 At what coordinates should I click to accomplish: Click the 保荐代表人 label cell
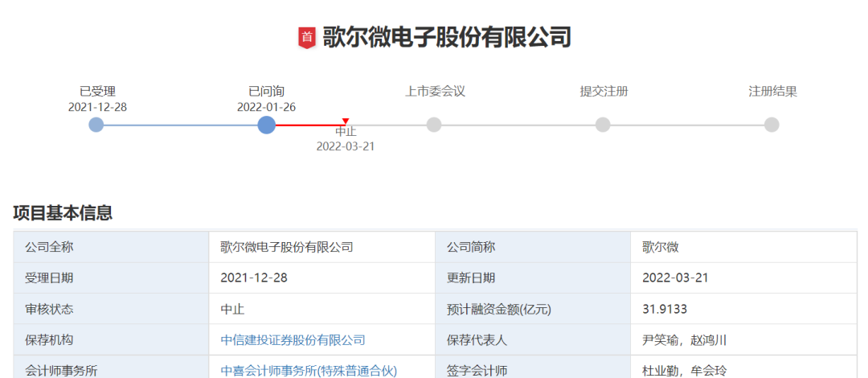click(533, 339)
